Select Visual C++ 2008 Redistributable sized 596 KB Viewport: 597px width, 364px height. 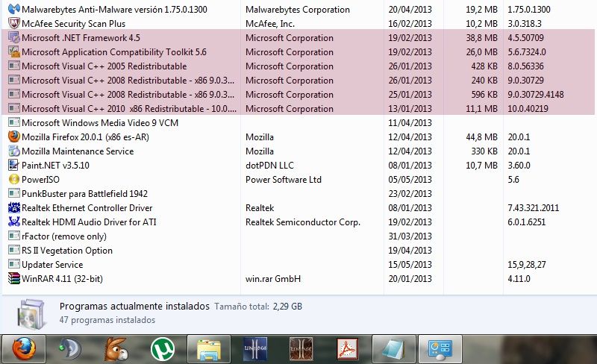pos(128,95)
